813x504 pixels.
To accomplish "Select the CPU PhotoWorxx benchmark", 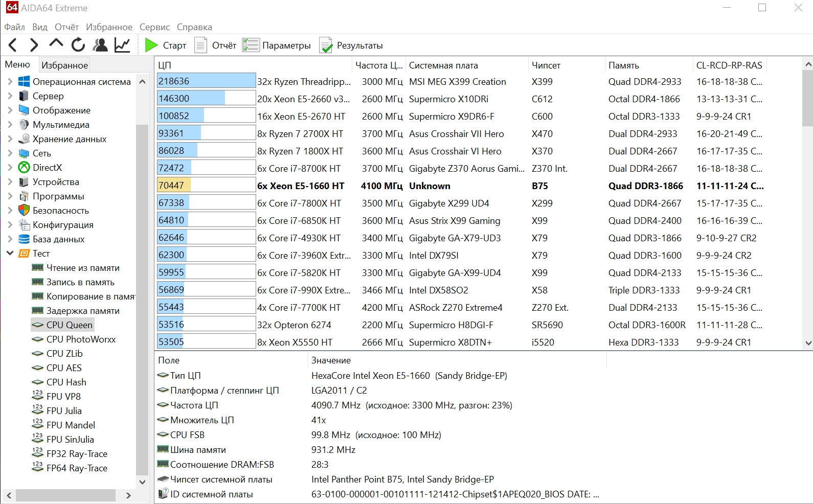I will [81, 339].
